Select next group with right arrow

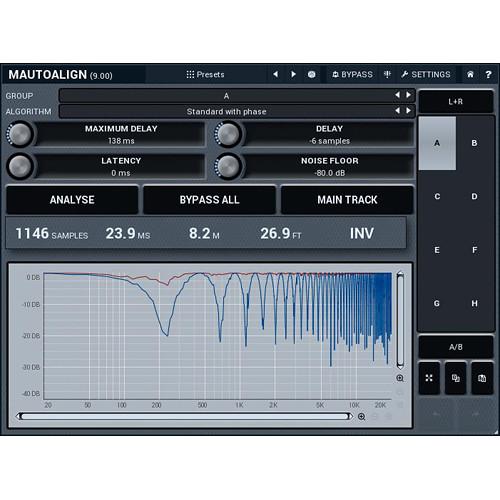pyautogui.click(x=408, y=95)
